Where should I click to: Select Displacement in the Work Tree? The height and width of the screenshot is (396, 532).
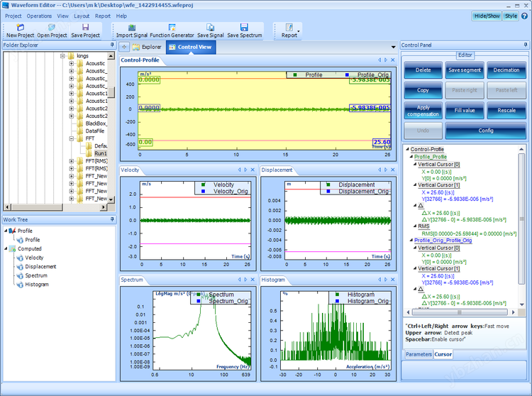pos(40,267)
